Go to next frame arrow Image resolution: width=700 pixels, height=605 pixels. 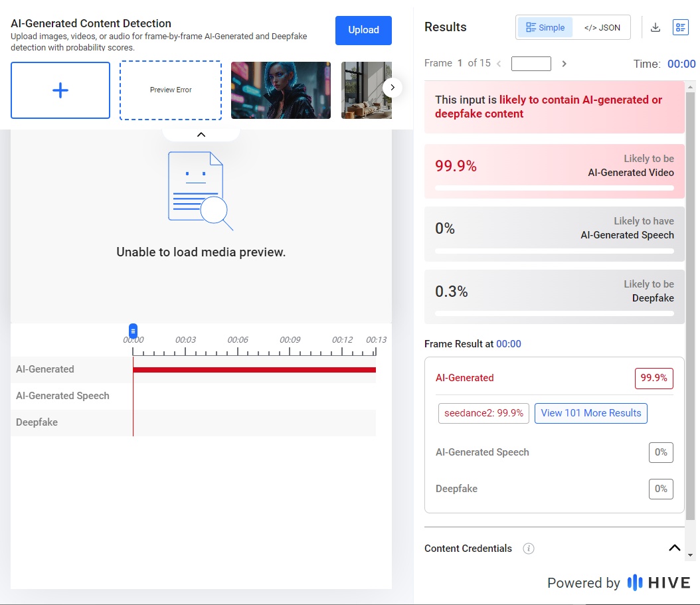tap(565, 64)
